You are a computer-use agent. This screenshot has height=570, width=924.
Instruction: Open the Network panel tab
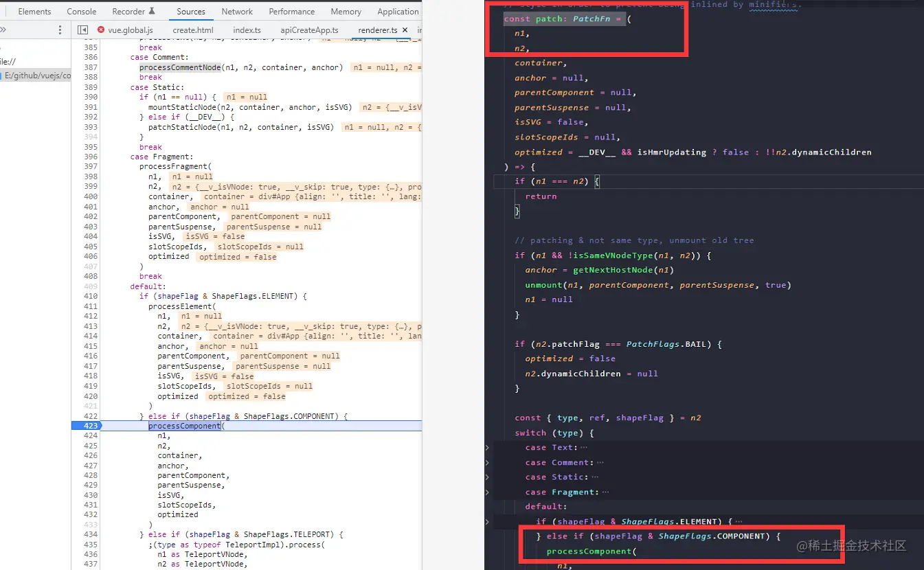pos(237,12)
